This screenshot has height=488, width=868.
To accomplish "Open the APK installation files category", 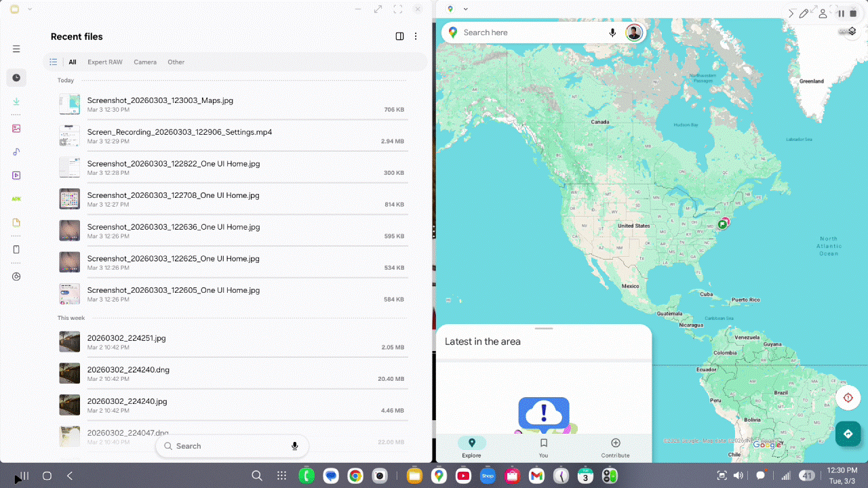I will (x=16, y=199).
